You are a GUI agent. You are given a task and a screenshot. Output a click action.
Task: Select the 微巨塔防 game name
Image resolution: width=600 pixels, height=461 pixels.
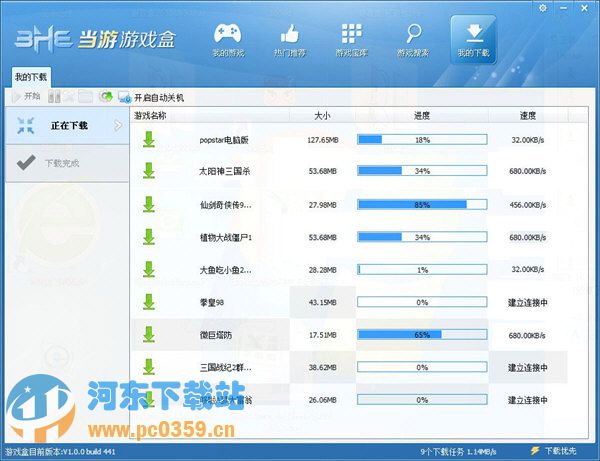(215, 335)
